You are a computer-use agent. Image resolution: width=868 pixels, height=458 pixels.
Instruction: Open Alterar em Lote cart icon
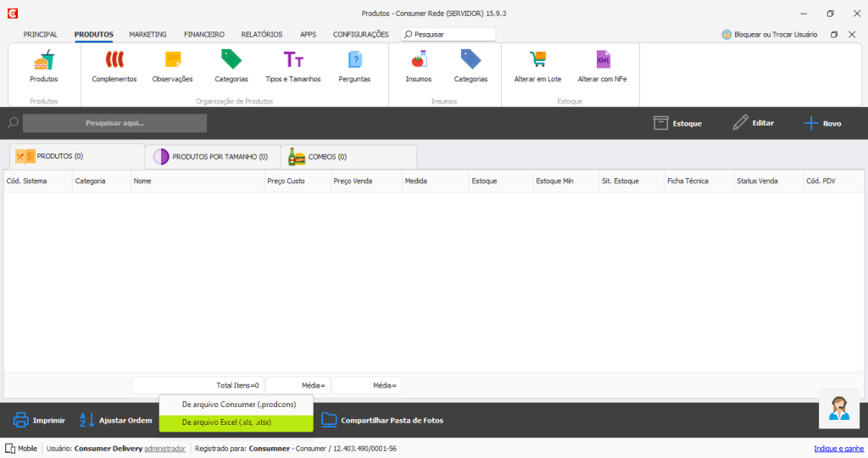pos(537,61)
